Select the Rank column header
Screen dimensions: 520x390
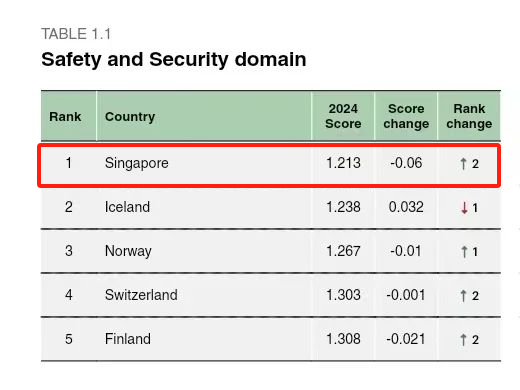65,117
